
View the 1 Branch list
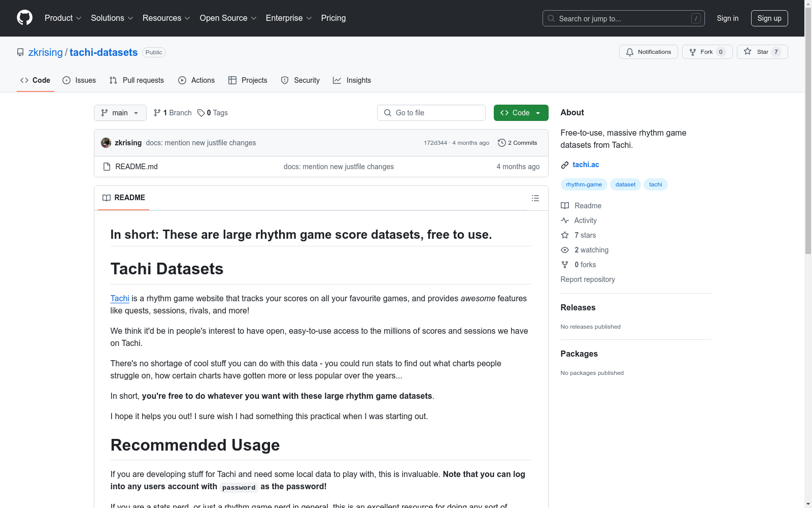(x=173, y=113)
